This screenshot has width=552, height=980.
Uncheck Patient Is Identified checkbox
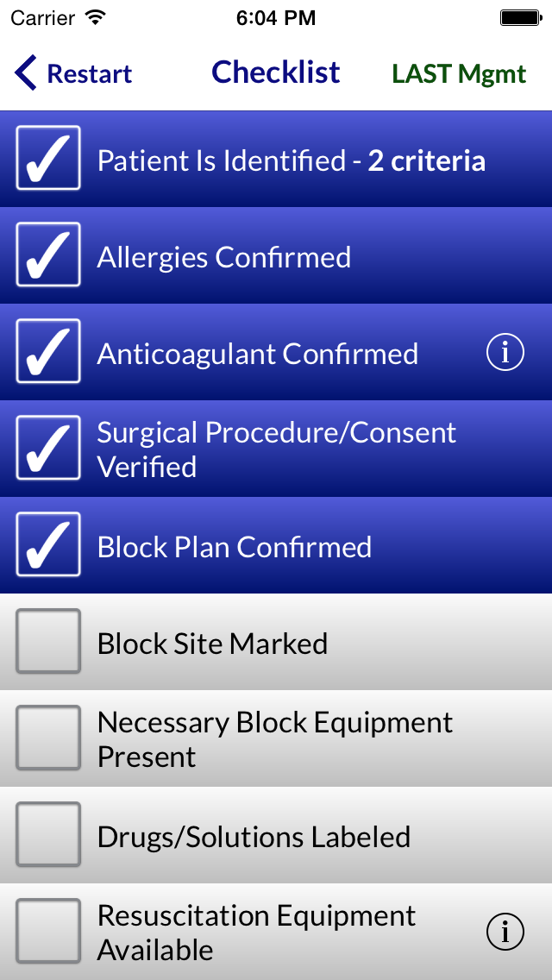coord(48,159)
